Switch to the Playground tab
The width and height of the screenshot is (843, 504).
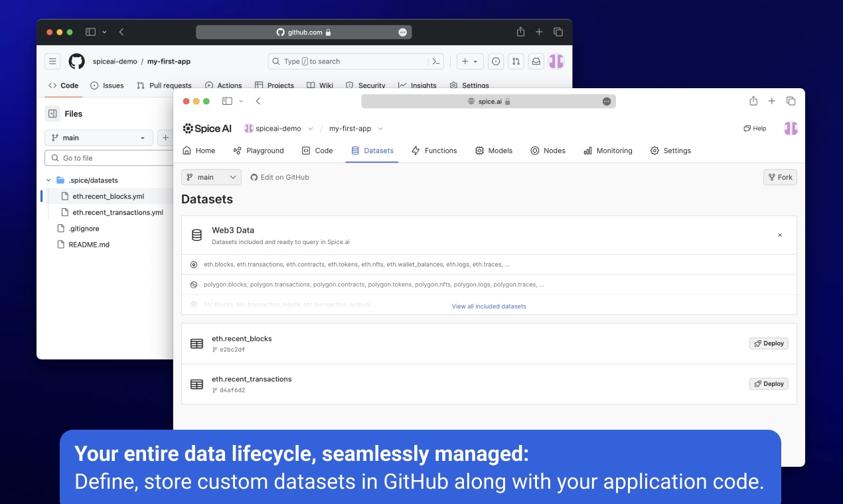coord(258,151)
